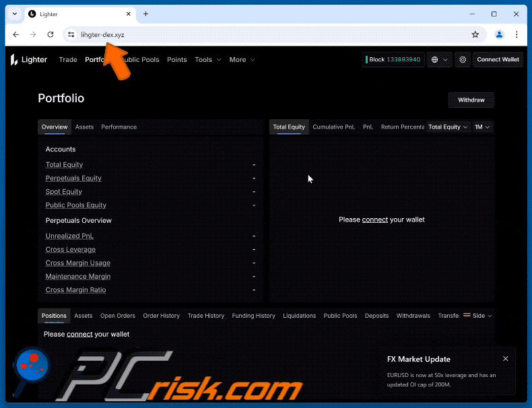Select the PnL chart tab
532x408 pixels.
368,127
